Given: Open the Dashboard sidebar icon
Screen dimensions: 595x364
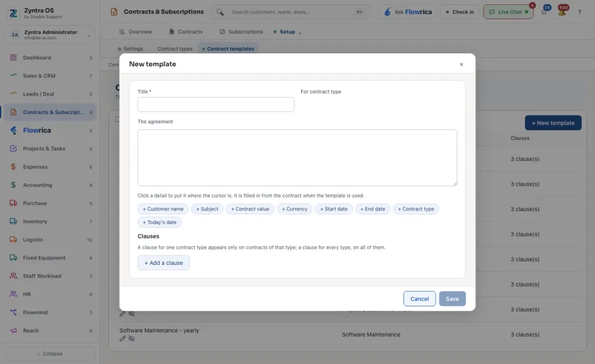Looking at the screenshot, I should [13, 58].
